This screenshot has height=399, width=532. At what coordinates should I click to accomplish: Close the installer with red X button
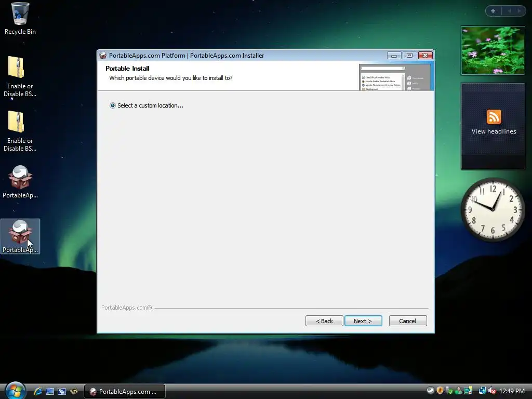[x=425, y=55]
